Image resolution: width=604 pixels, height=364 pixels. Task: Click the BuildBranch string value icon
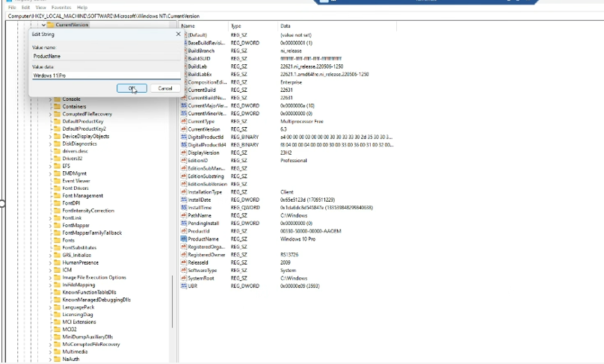pos(184,51)
